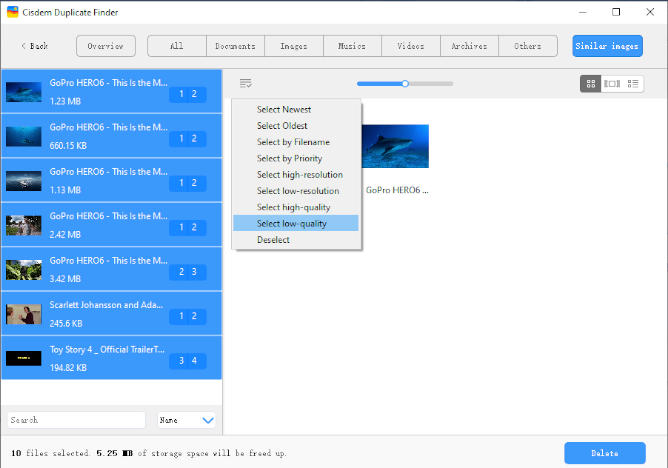Switch to the Musics tab

coord(352,46)
